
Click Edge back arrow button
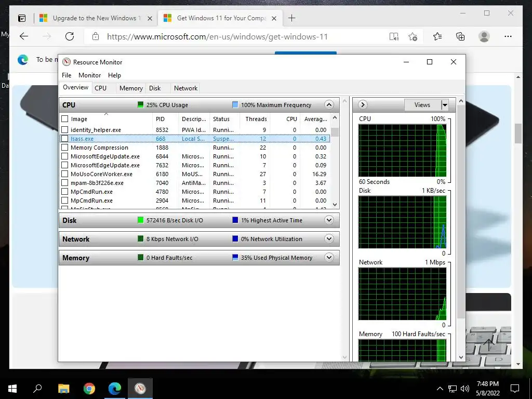pyautogui.click(x=24, y=37)
